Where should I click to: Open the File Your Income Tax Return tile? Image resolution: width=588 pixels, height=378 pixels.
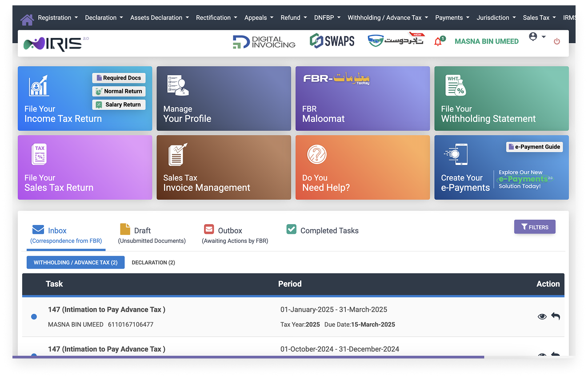coord(85,98)
